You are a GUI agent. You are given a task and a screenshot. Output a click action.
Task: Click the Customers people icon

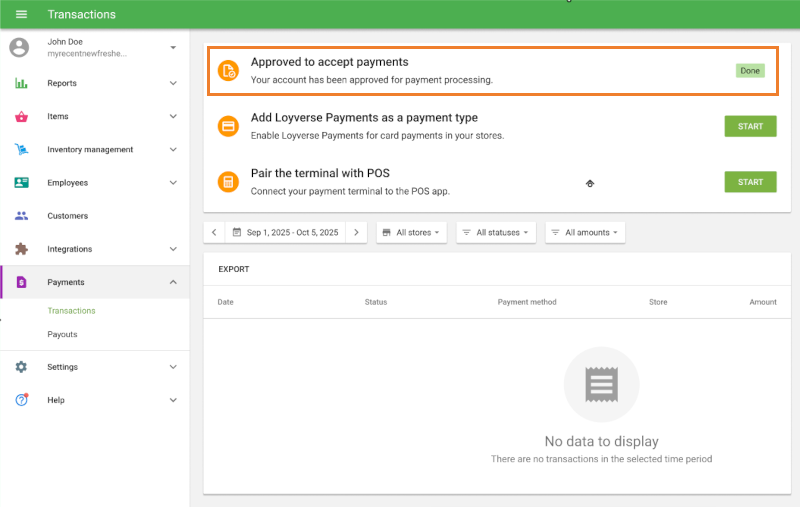pyautogui.click(x=21, y=216)
